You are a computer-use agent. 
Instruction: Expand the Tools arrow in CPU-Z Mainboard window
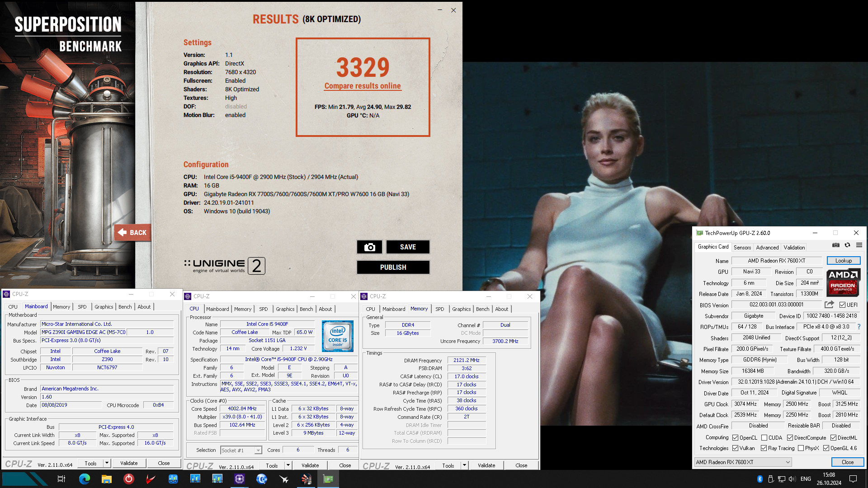click(x=107, y=463)
